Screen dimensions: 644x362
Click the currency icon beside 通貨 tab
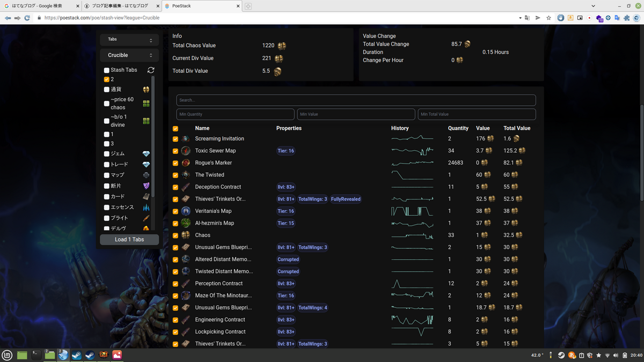(x=146, y=90)
